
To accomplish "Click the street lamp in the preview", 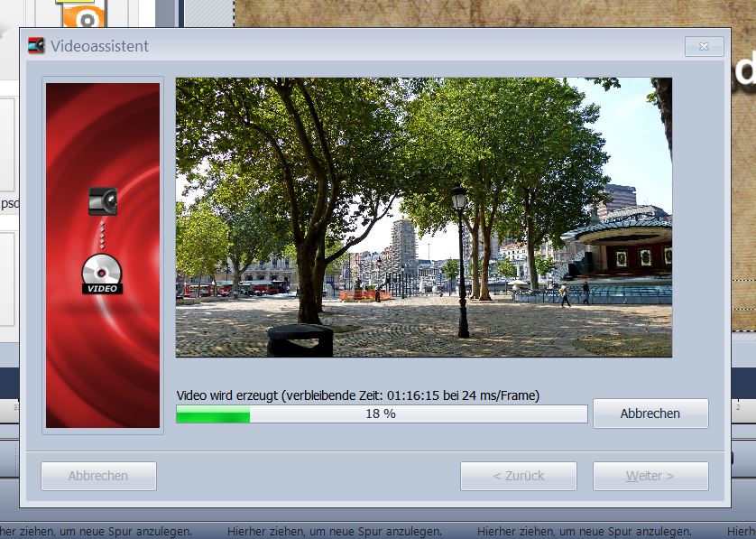I will point(460,253).
